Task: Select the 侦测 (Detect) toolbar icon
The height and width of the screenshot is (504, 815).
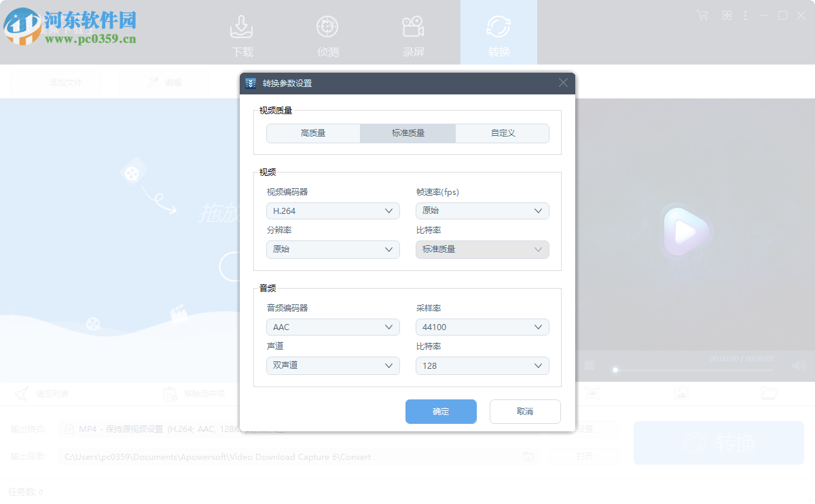Action: click(327, 32)
